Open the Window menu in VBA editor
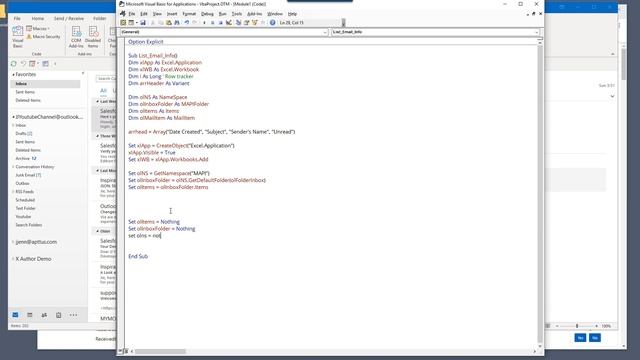The image size is (640, 360). (275, 14)
